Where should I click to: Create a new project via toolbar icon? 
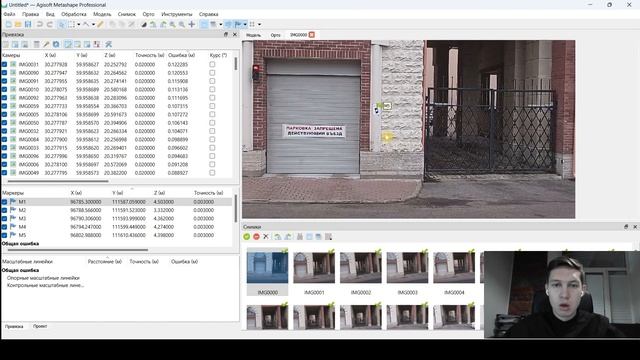coord(8,24)
